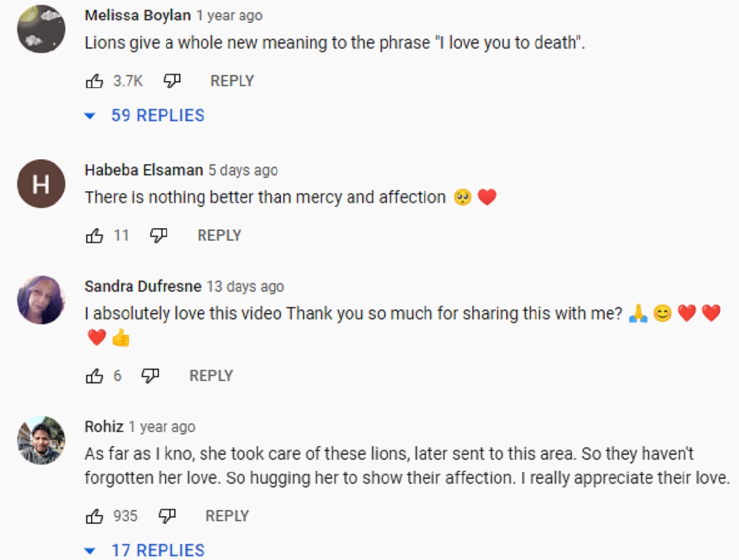
Task: Dislike Habeba Elsaman's comment
Action: tap(158, 236)
